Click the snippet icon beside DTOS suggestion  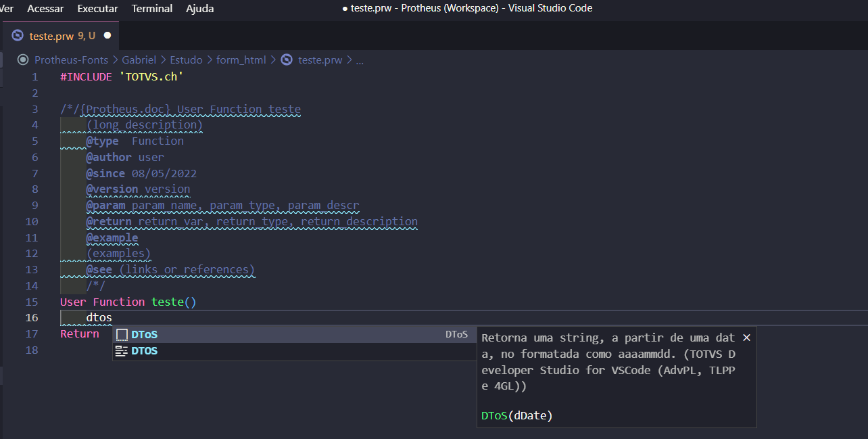pyautogui.click(x=122, y=350)
